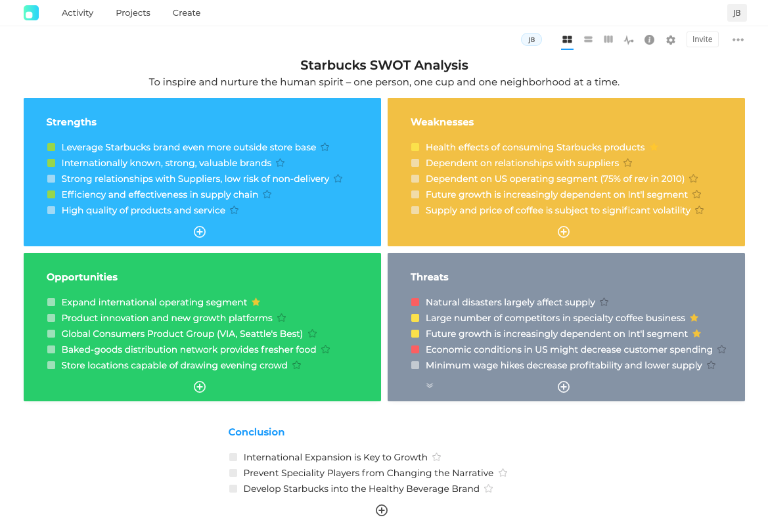Check off 'Global Consumers Product Group' item
This screenshot has width=768, height=532.
[51, 334]
